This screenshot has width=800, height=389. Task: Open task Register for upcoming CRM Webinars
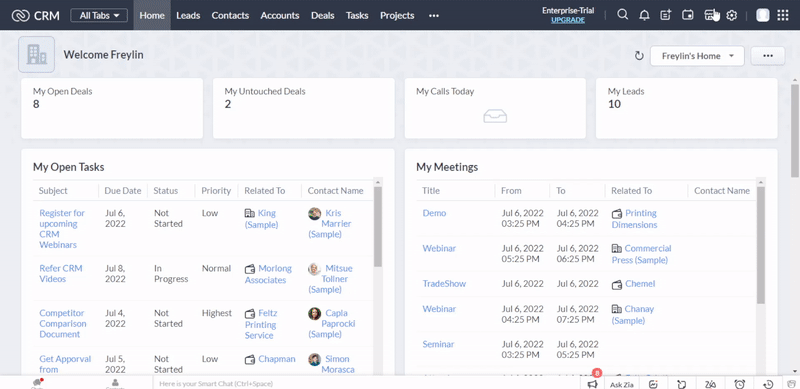point(62,229)
